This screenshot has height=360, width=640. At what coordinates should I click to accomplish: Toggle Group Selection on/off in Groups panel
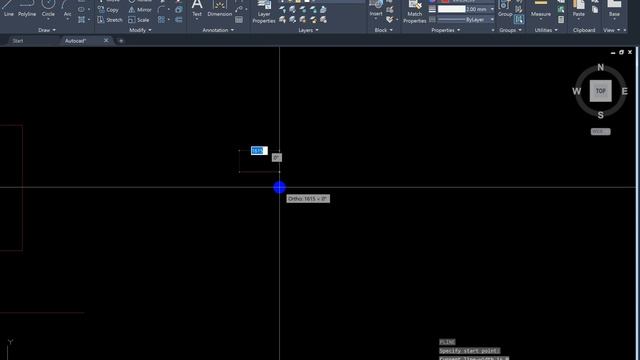[x=519, y=19]
